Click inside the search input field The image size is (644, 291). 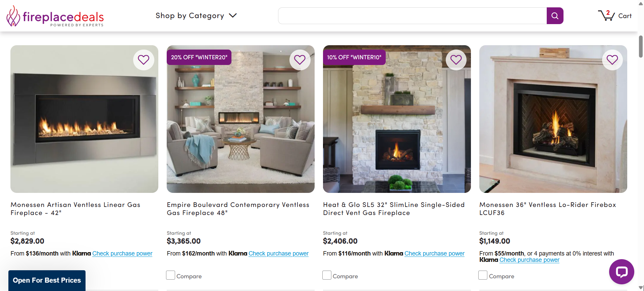[x=412, y=16]
